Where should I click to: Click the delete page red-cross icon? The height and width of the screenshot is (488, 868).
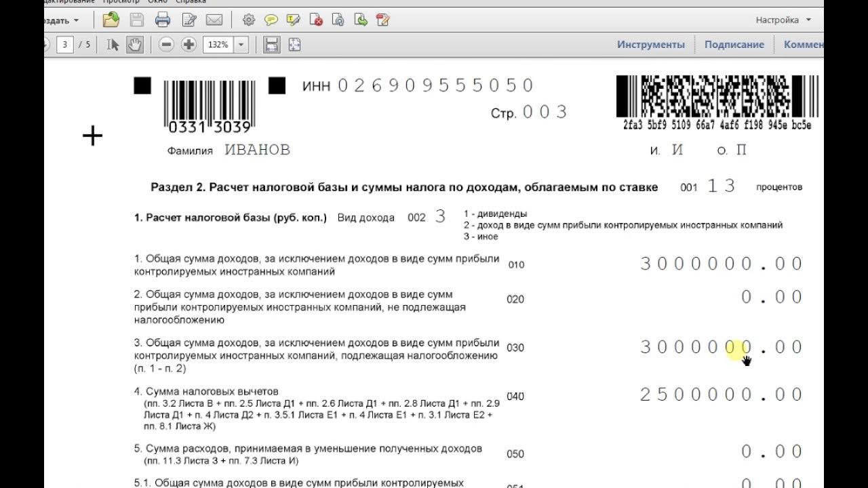(x=316, y=20)
